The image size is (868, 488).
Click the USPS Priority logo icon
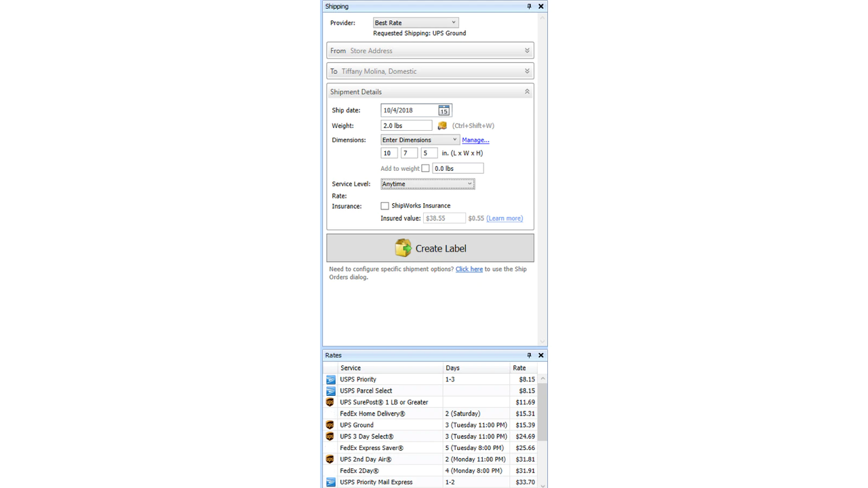(x=330, y=379)
